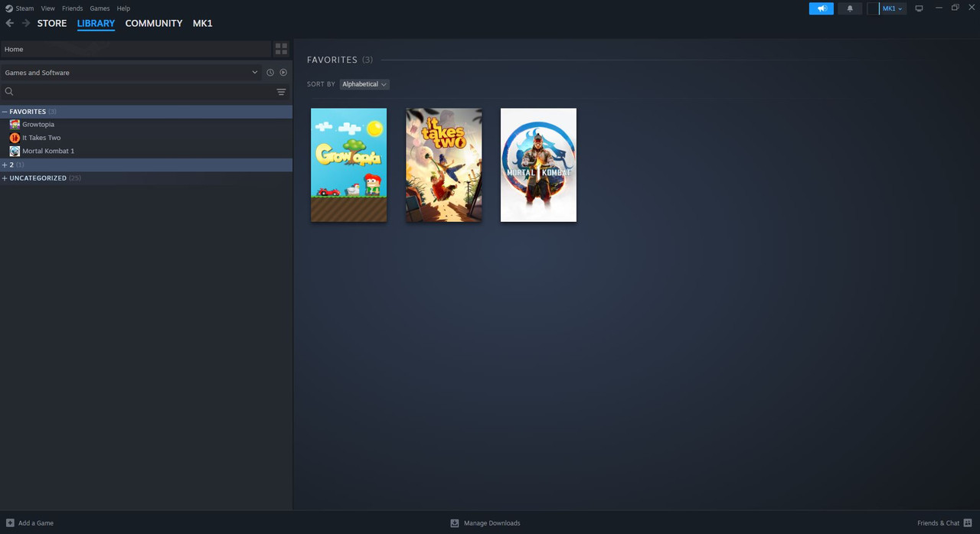
Task: Open the MK1 profile tab
Action: coord(202,23)
